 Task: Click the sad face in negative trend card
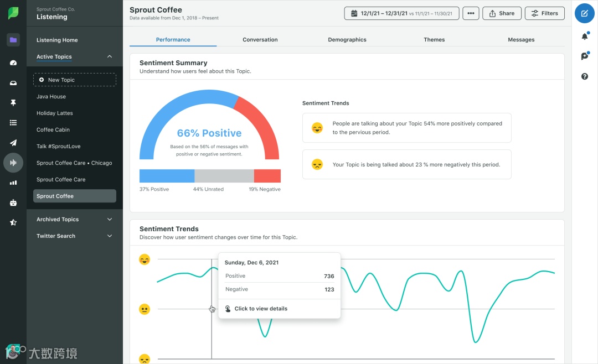click(x=317, y=164)
